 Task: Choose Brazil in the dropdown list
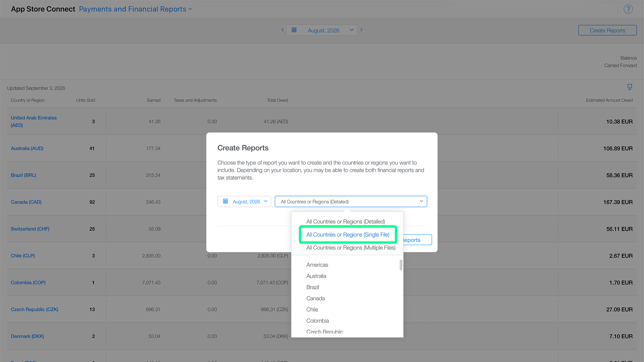(313, 287)
